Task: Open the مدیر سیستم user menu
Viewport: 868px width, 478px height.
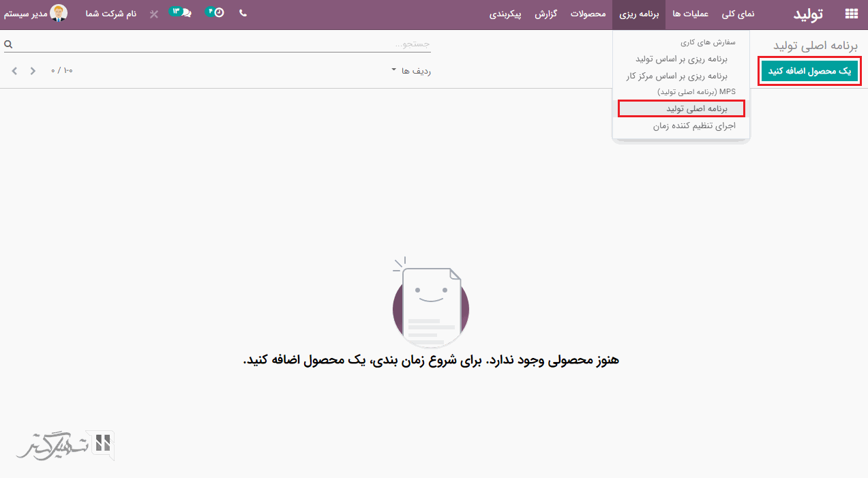Action: 25,14
